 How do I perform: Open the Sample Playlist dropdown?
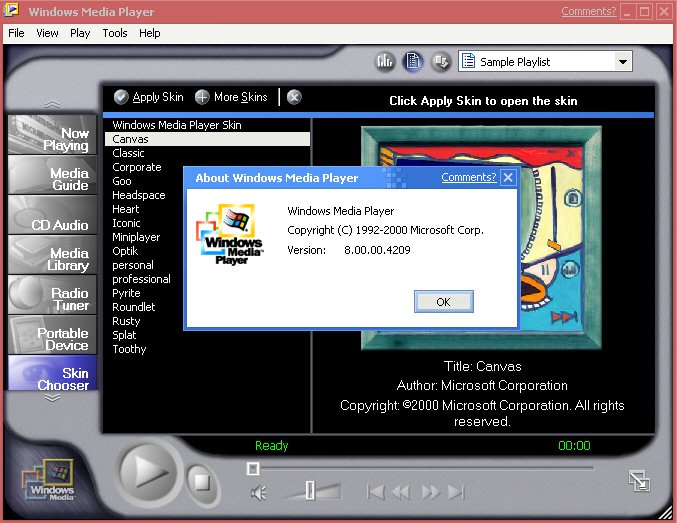pyautogui.click(x=622, y=62)
